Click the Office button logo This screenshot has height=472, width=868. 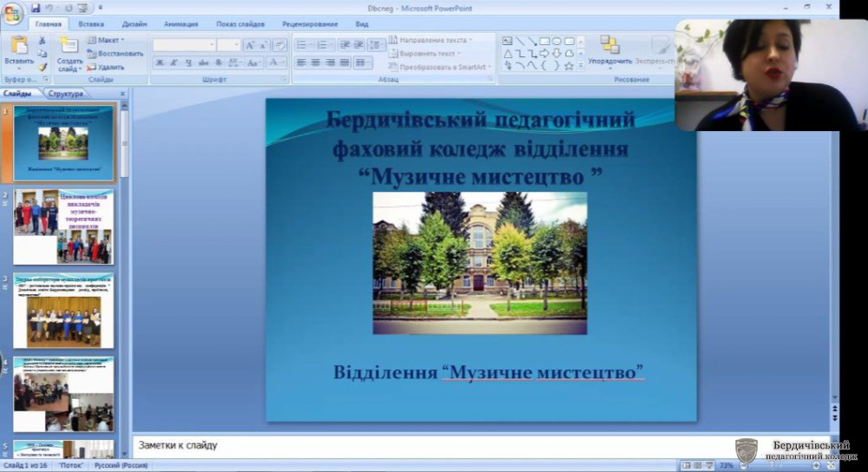(x=12, y=12)
